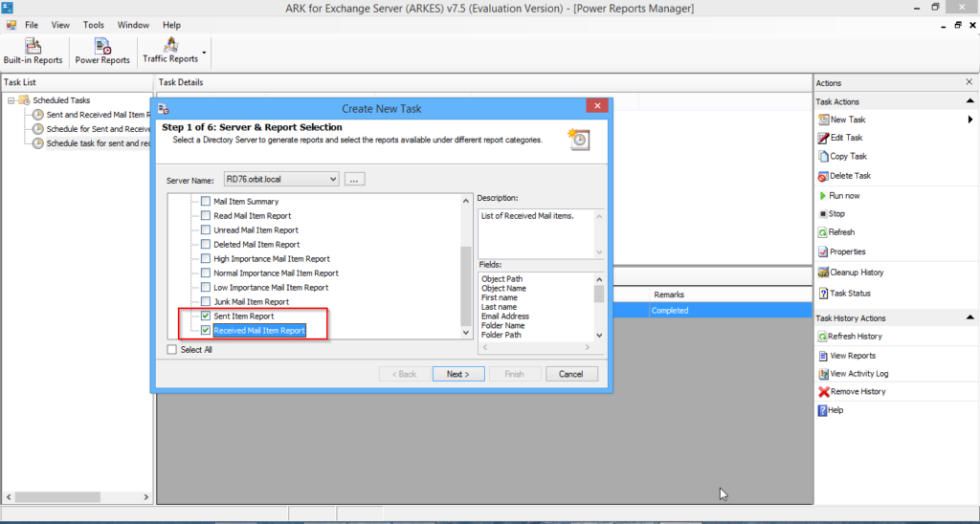Collapse Task Actions section
Image resolution: width=980 pixels, height=524 pixels.
click(x=970, y=101)
